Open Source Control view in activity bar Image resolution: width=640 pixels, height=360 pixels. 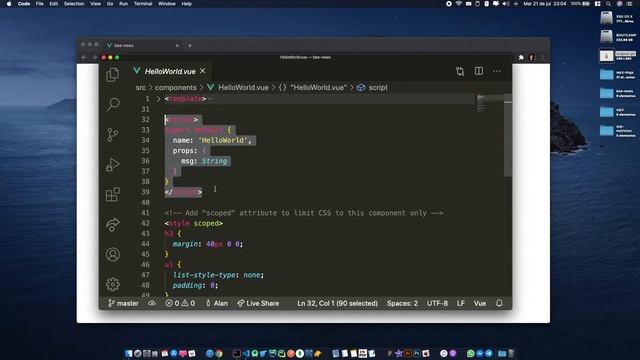click(x=113, y=135)
